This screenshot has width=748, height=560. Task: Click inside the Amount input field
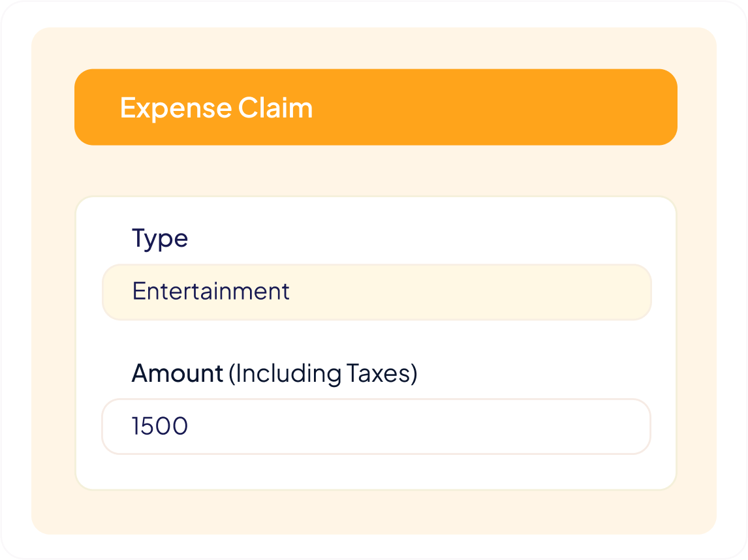click(x=376, y=426)
